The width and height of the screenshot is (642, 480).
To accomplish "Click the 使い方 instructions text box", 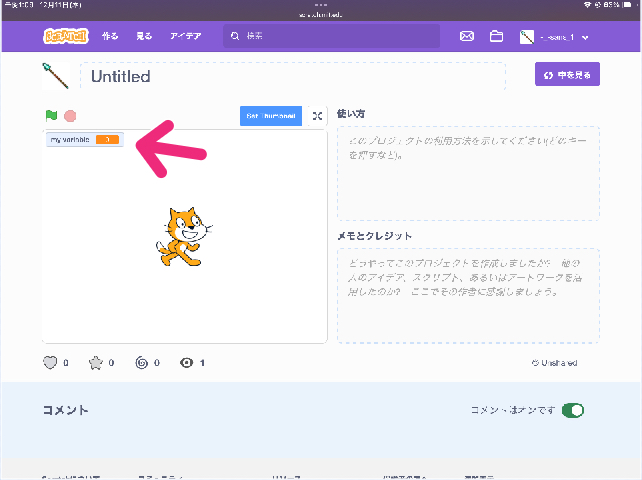I will 468,173.
